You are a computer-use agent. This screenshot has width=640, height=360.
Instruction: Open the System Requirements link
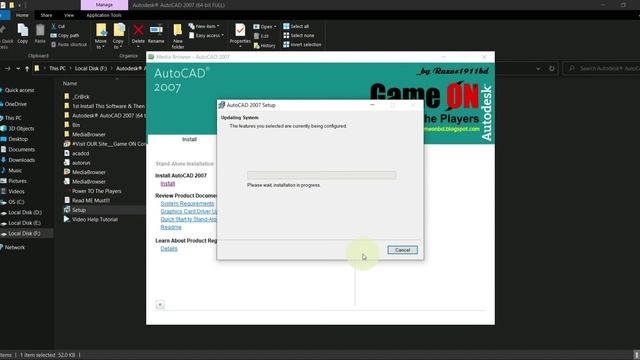(x=187, y=204)
